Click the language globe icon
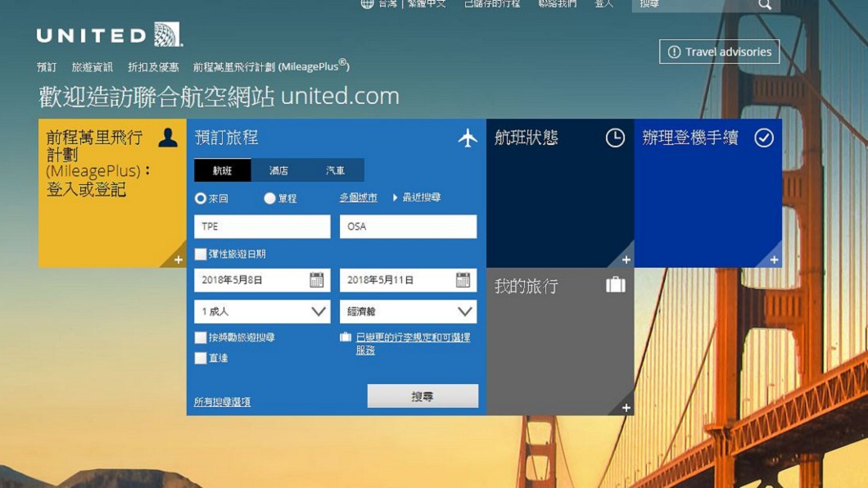Screen dimensions: 868x488 367,4
